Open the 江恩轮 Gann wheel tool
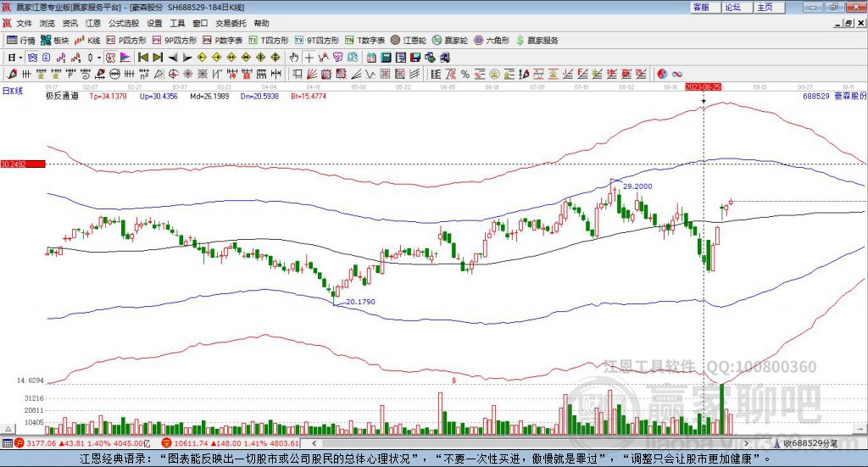This screenshot has width=868, height=467. point(409,41)
